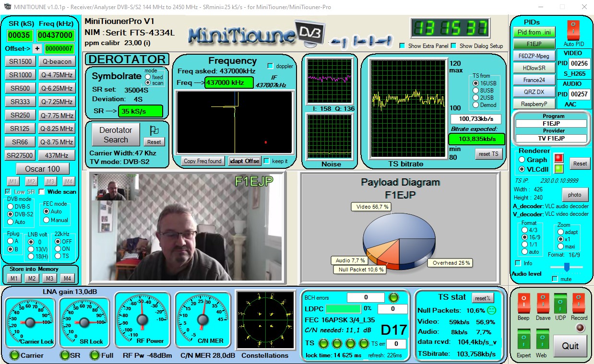Click the Null Packets smiley face icon
The width and height of the screenshot is (594, 364).
(491, 310)
